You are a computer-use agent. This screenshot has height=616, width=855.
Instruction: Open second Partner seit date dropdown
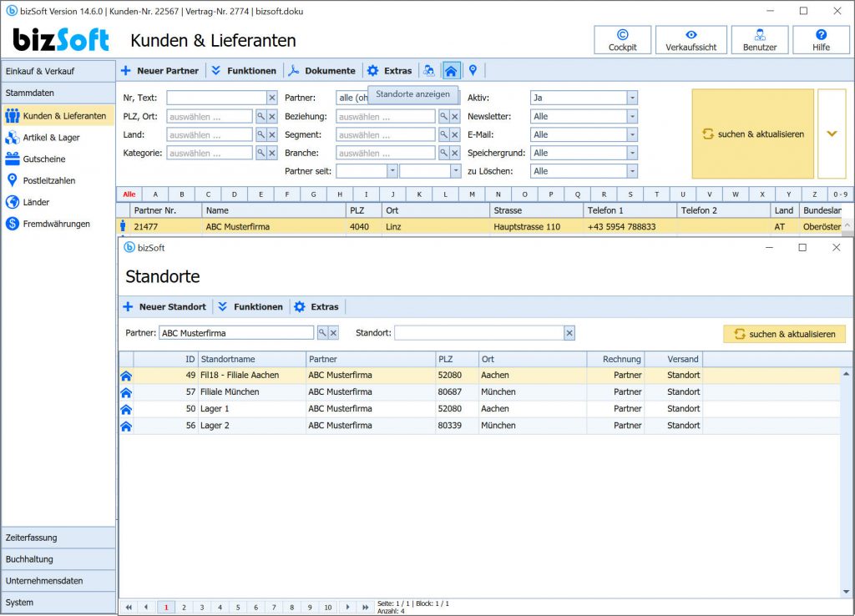(x=455, y=171)
